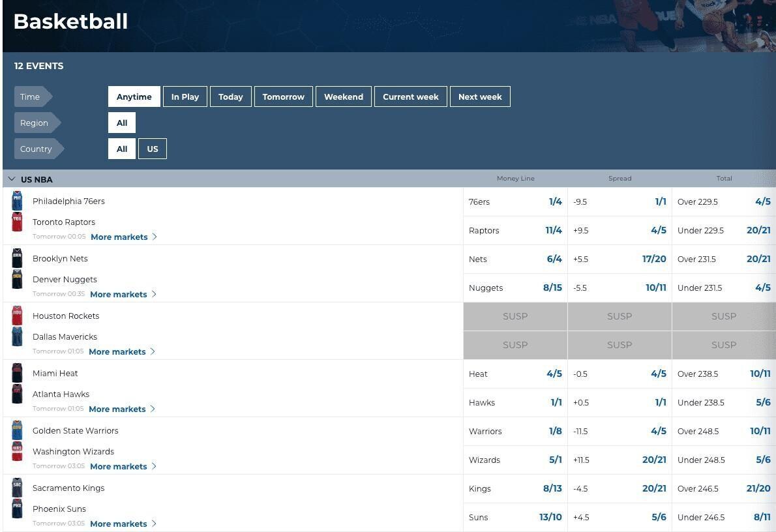Viewport: 776px width, 532px height.
Task: Bet Nets money line at 6/4
Action: tap(515, 259)
